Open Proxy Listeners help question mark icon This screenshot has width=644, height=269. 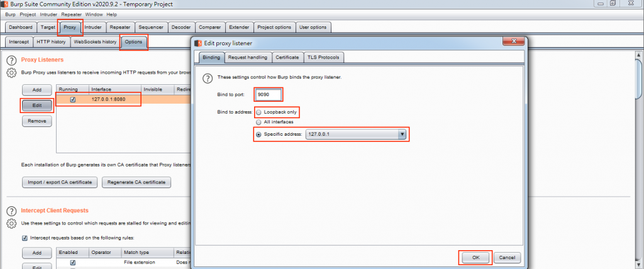(11, 60)
